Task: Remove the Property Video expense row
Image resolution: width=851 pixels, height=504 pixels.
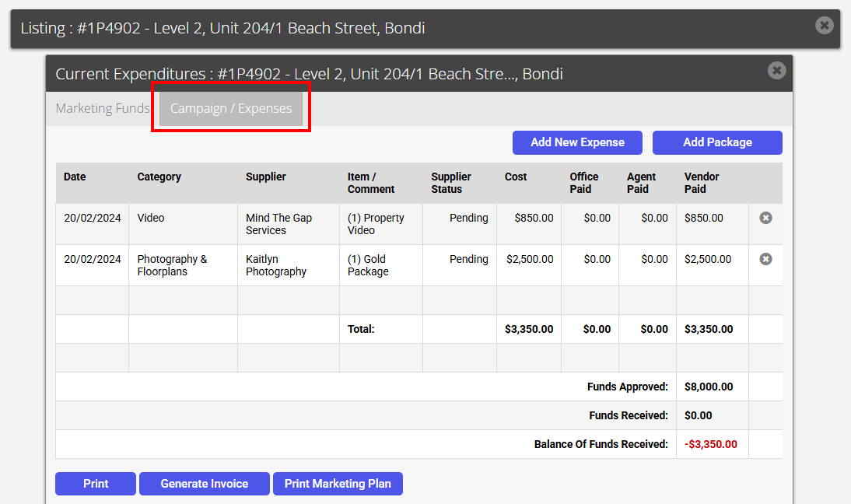Action: (765, 218)
